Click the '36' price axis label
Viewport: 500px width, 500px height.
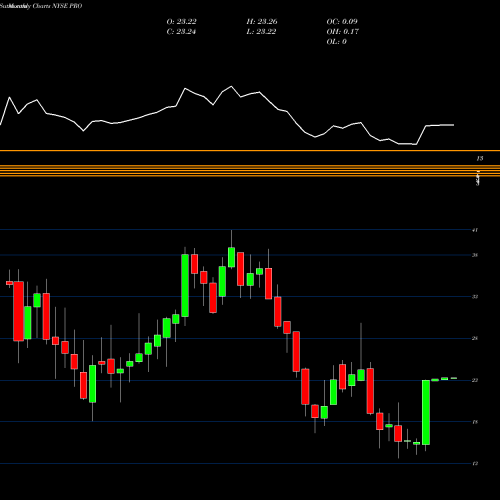pyautogui.click(x=475, y=255)
